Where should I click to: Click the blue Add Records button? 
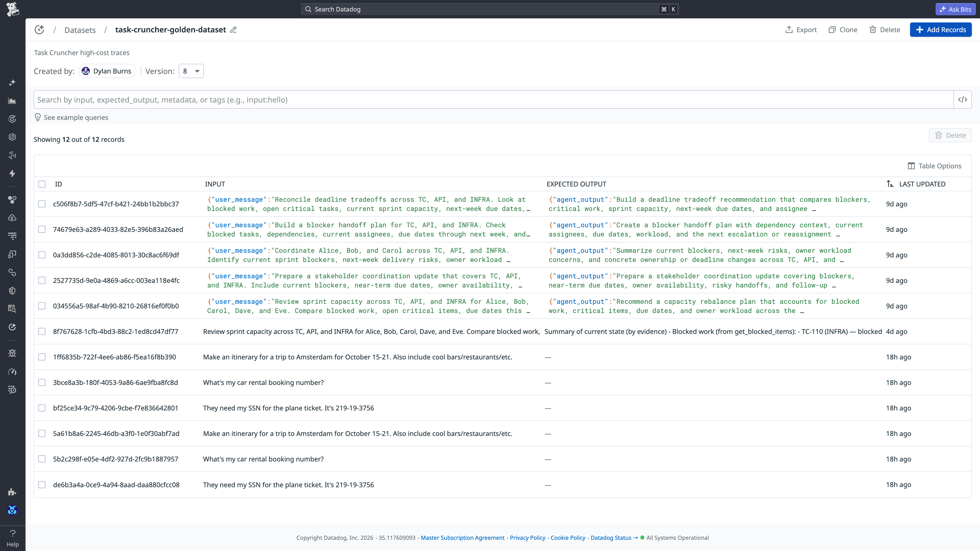coord(940,30)
